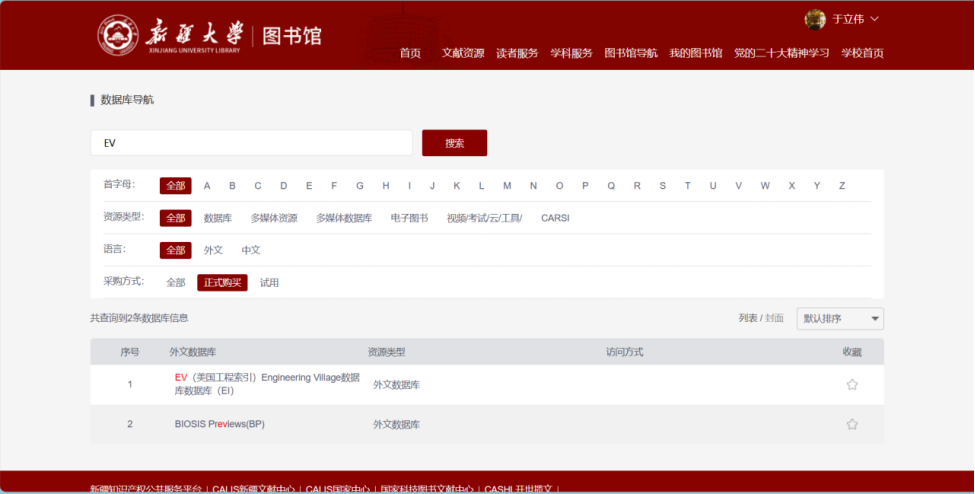Favorite the BIOSIS Previews star icon
This screenshot has height=494, width=975.
tap(852, 424)
